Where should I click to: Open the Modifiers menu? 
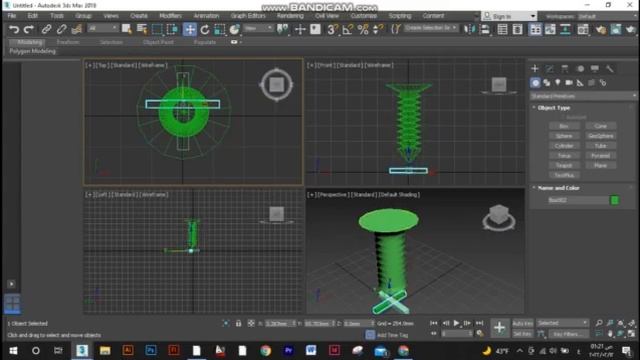[170, 16]
